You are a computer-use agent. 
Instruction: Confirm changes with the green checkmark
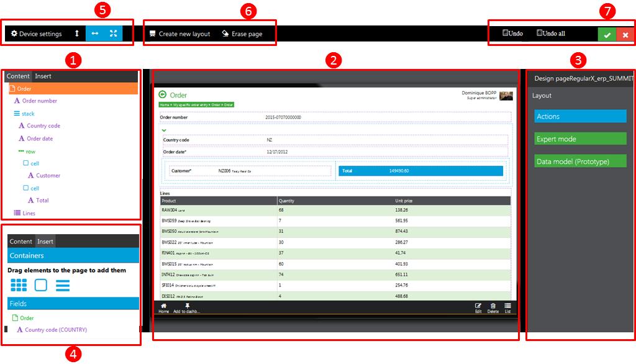point(607,35)
